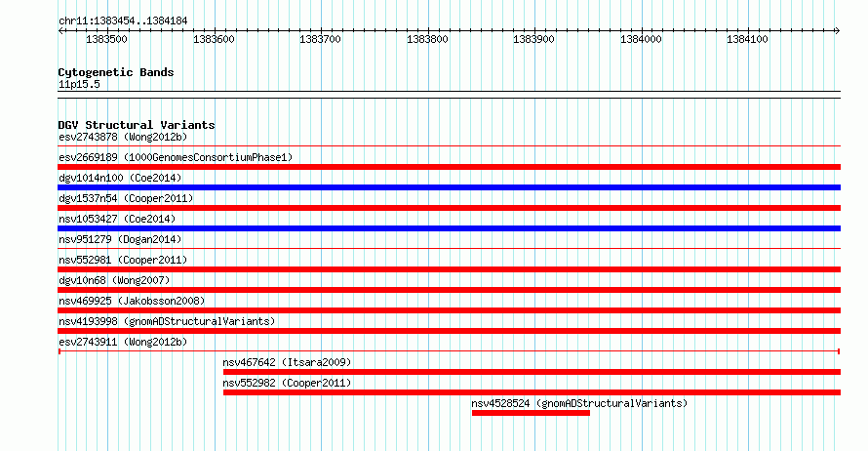868x451 pixels.
Task: Click the 1383700 ruler position label
Action: (320, 39)
